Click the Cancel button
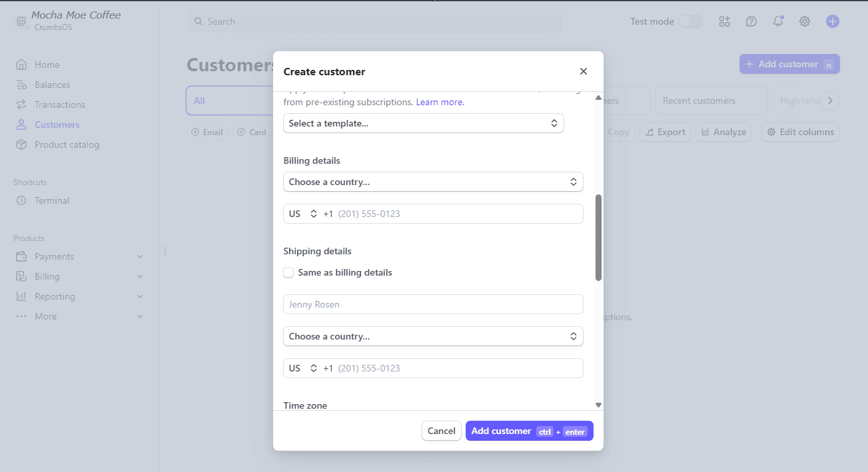 click(441, 431)
